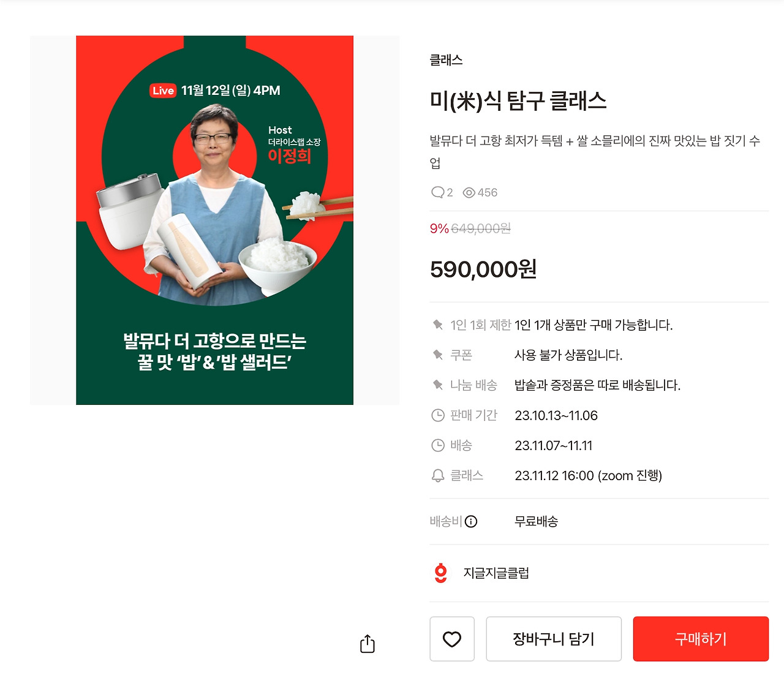784x700 pixels.
Task: Click the heart wishlist icon button
Action: [452, 639]
